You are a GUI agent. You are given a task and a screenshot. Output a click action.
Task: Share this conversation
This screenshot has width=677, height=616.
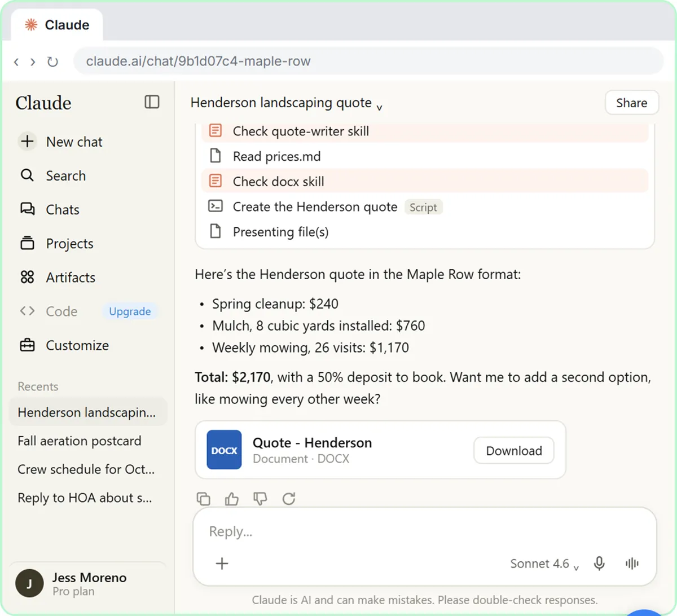click(632, 103)
